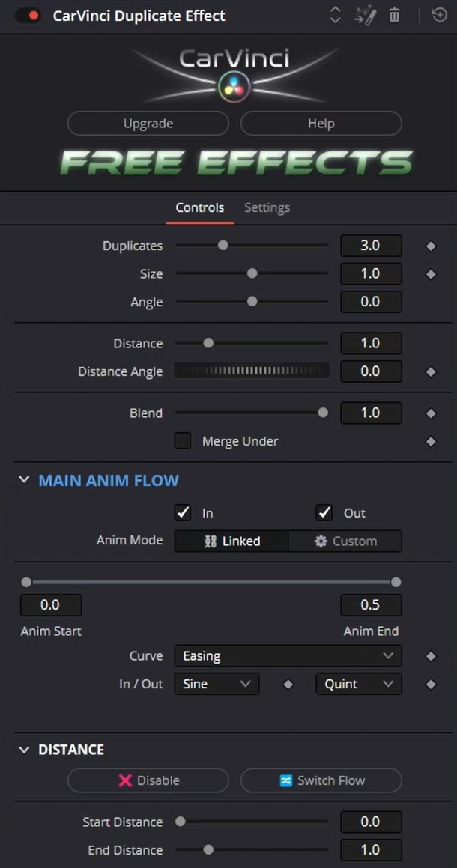457x868 pixels.
Task: Uncheck the Out animation checkbox
Action: 324,512
